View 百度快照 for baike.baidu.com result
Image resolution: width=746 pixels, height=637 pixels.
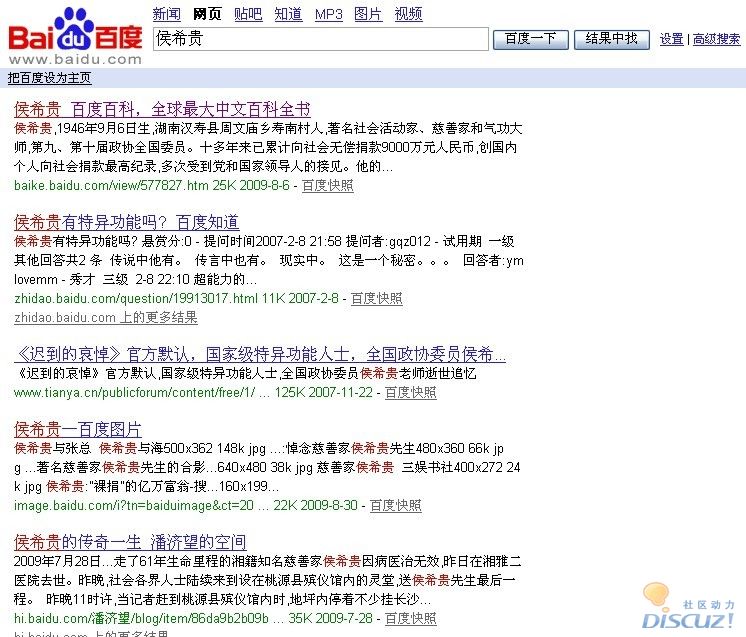[328, 185]
